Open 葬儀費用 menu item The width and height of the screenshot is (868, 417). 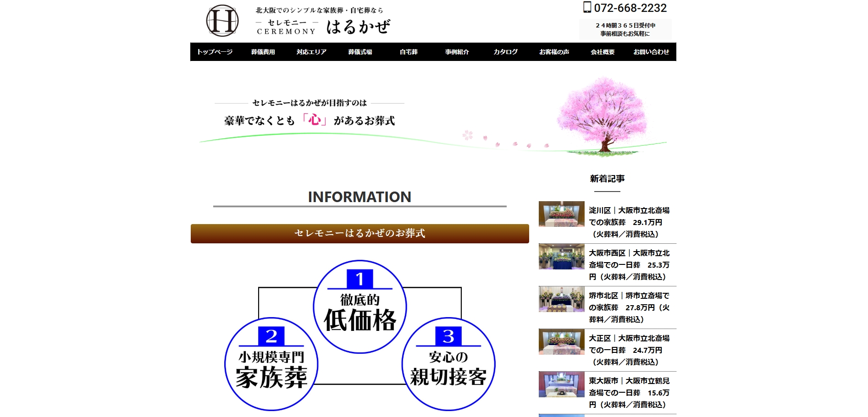tap(263, 52)
